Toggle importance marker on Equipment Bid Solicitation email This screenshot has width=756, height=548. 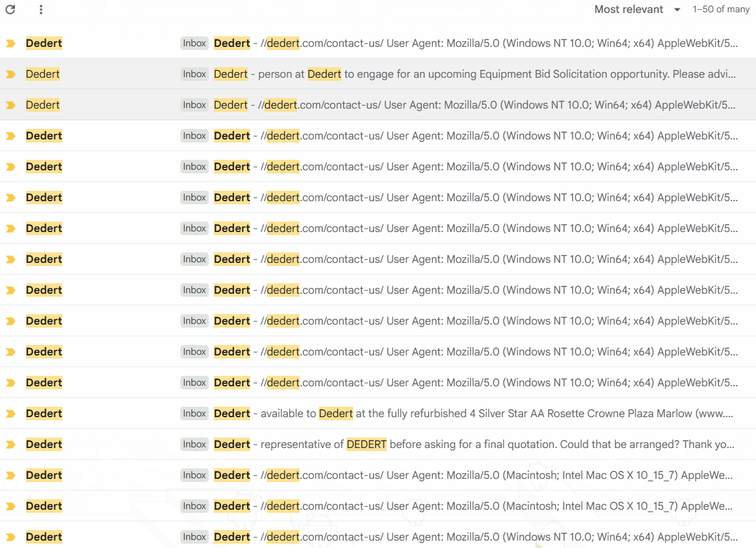pyautogui.click(x=10, y=74)
